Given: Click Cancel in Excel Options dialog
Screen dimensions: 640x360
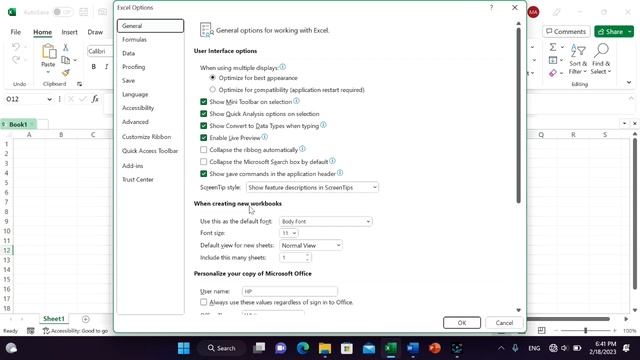Looking at the screenshot, I should 504,322.
